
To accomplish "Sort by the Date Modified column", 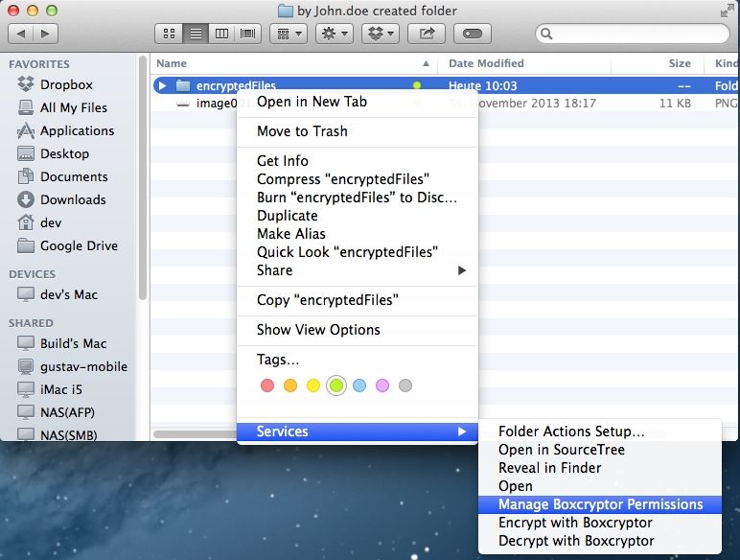I will pyautogui.click(x=524, y=63).
